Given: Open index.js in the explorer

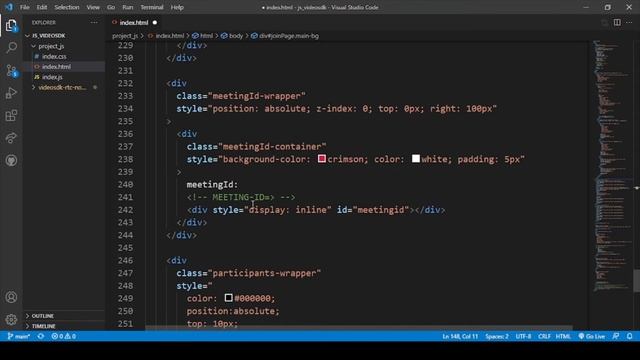Looking at the screenshot, I should (x=52, y=77).
